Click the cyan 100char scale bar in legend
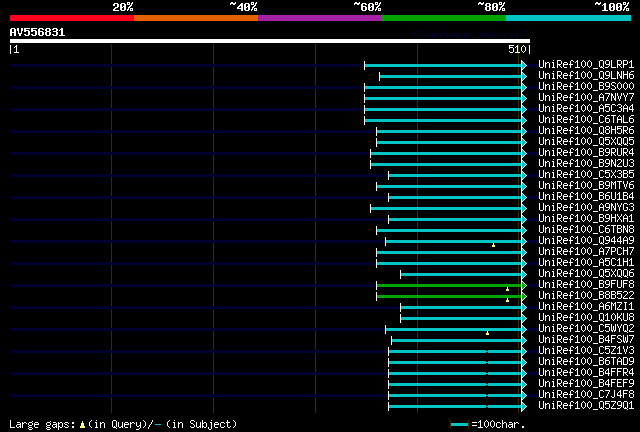This screenshot has width=640, height=432. click(x=459, y=425)
